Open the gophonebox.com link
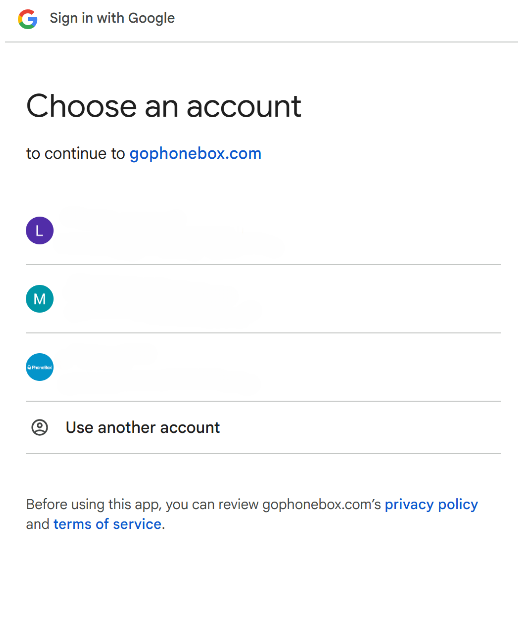 point(196,154)
